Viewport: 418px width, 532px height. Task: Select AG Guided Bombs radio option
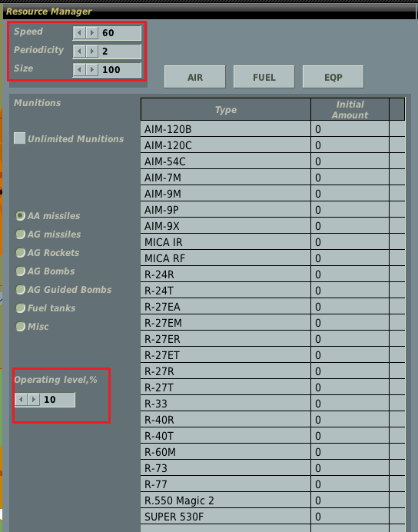click(x=20, y=290)
